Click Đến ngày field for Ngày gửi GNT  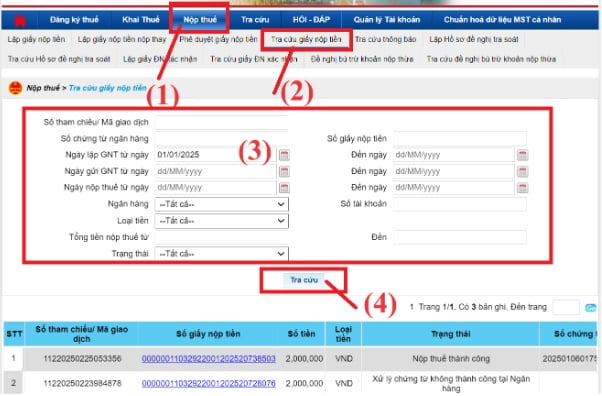pos(454,171)
